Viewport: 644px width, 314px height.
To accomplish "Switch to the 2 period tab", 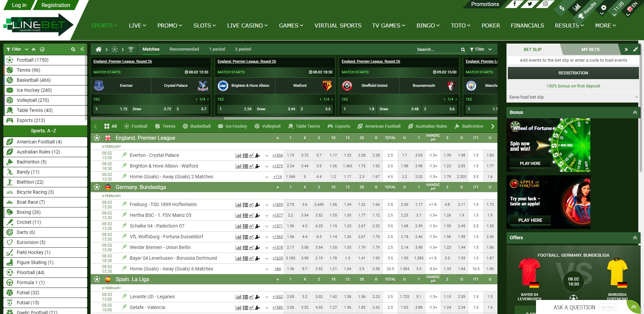I will tap(243, 49).
